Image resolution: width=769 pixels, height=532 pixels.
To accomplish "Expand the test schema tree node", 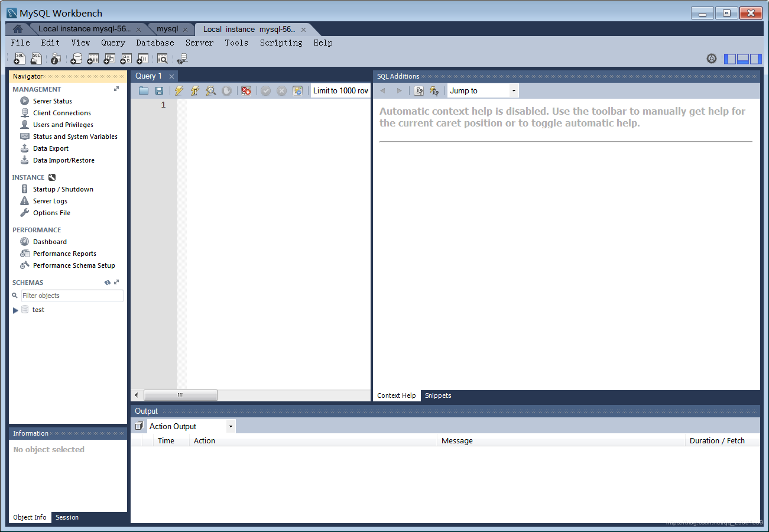I will tap(15, 310).
